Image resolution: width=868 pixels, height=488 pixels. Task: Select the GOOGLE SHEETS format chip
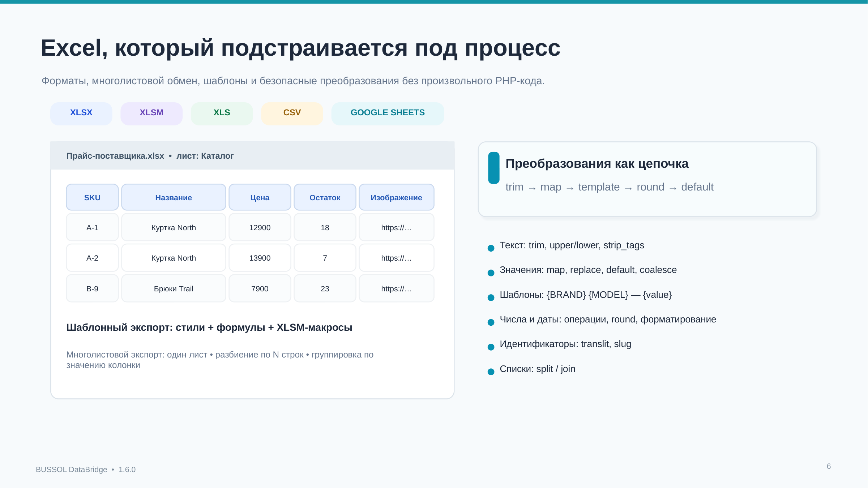[388, 114]
